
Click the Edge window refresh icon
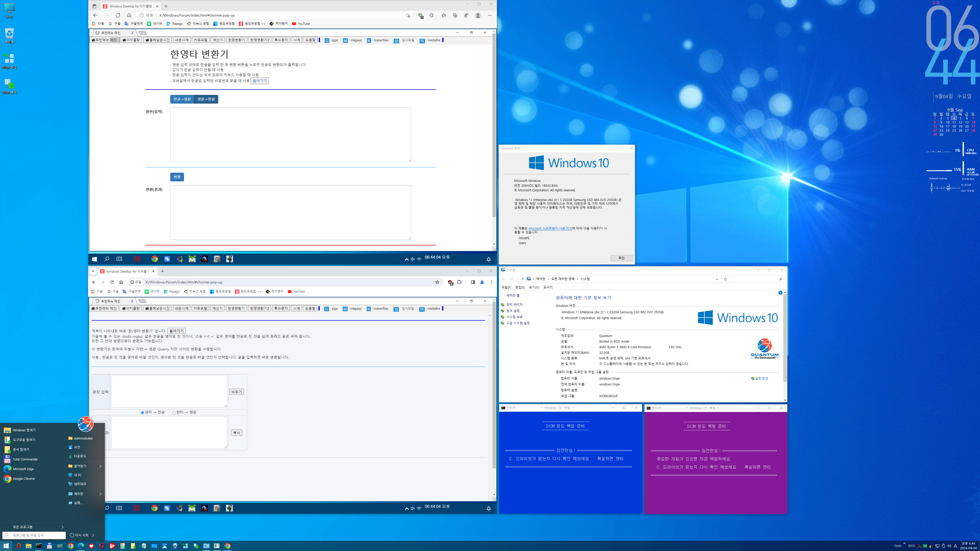[x=118, y=15]
